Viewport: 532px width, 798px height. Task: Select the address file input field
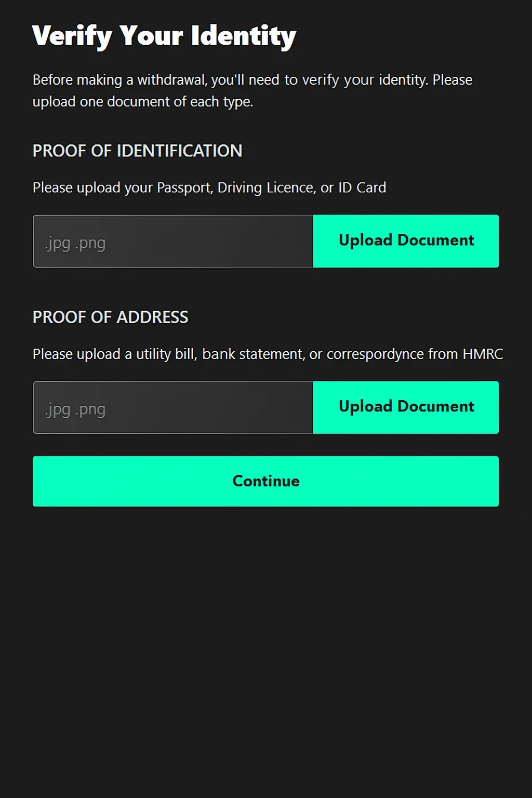173,407
